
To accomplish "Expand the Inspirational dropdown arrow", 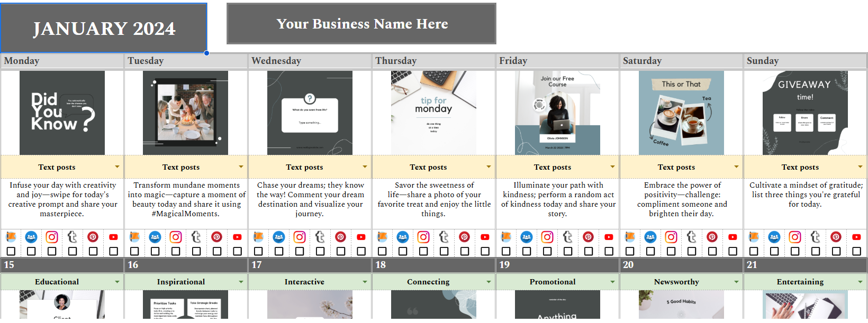I will [x=241, y=282].
